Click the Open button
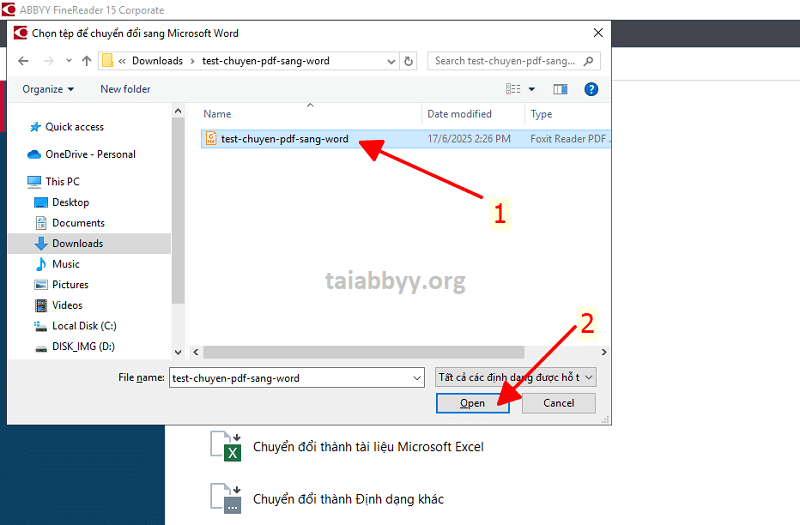 coord(472,403)
